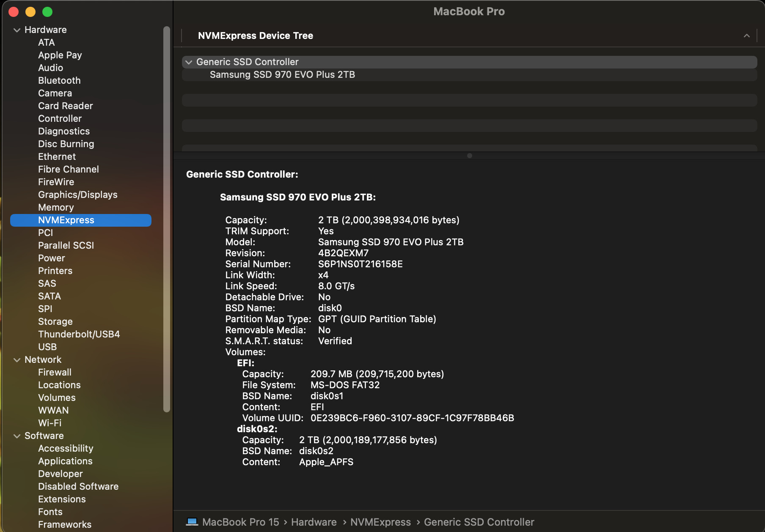Open Graphics/Displays information
The image size is (765, 532).
[x=78, y=195]
